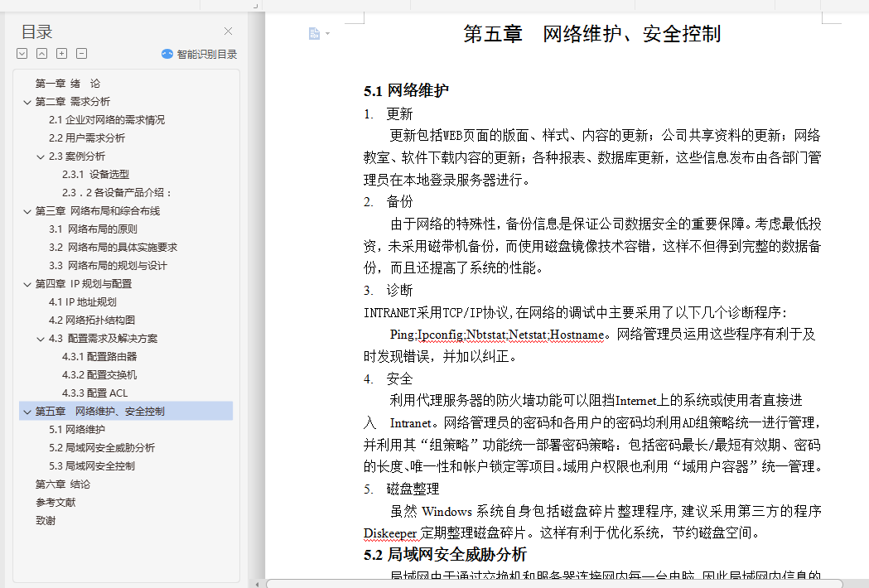This screenshot has height=588, width=869.
Task: Navigate to 3.1 网络布局的原则
Action: pos(93,229)
